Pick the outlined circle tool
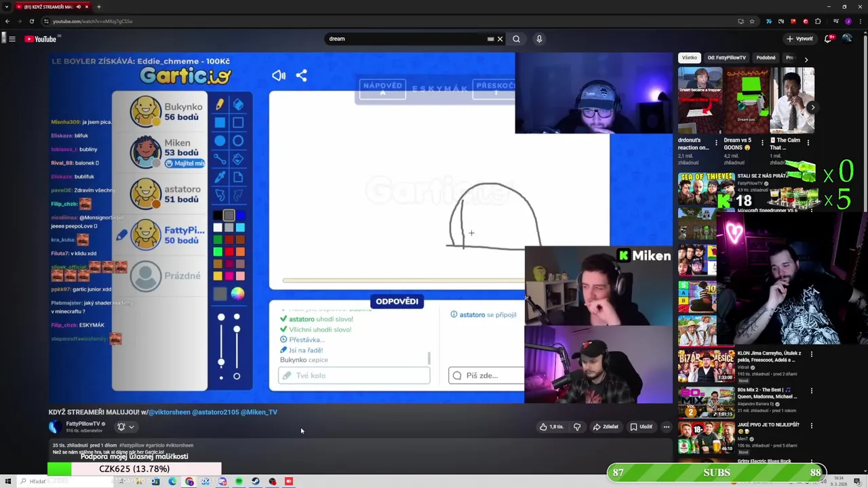Screen dimensions: 868x488 pos(238,141)
